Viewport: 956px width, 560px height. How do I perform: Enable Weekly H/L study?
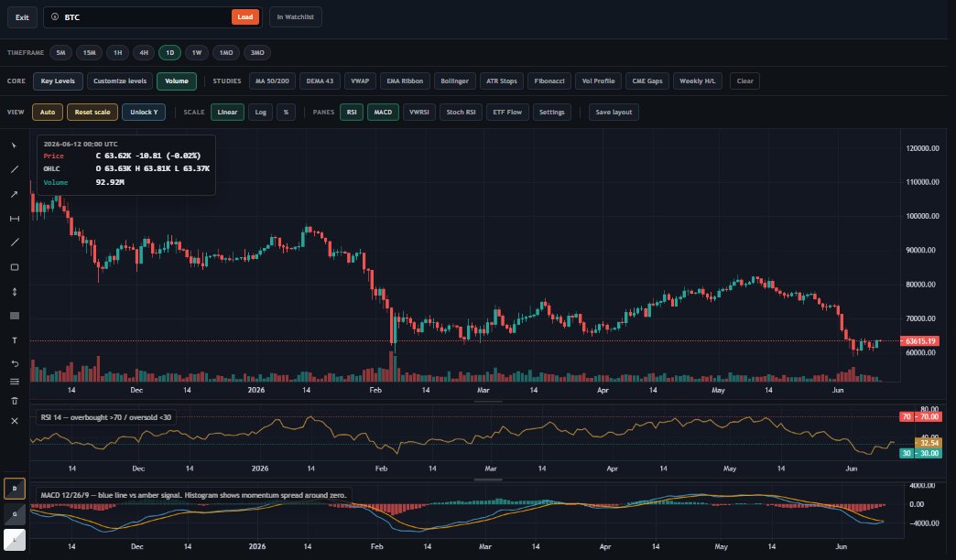pos(698,81)
